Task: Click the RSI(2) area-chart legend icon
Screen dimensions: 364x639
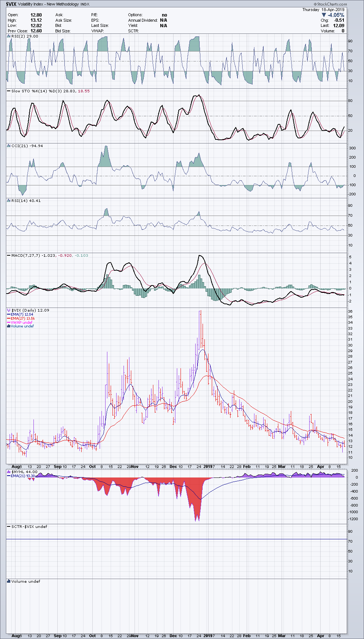Action: click(9, 36)
